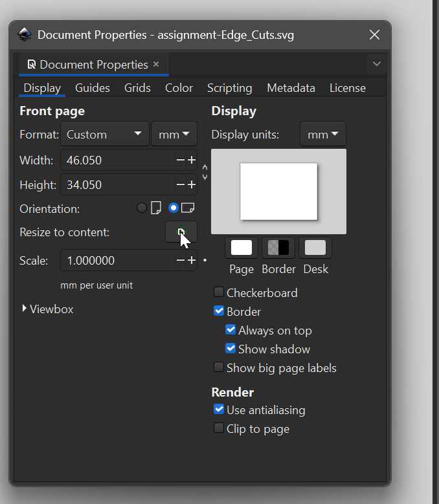Image resolution: width=439 pixels, height=504 pixels.
Task: Click the 'Render' heading
Action: (232, 392)
